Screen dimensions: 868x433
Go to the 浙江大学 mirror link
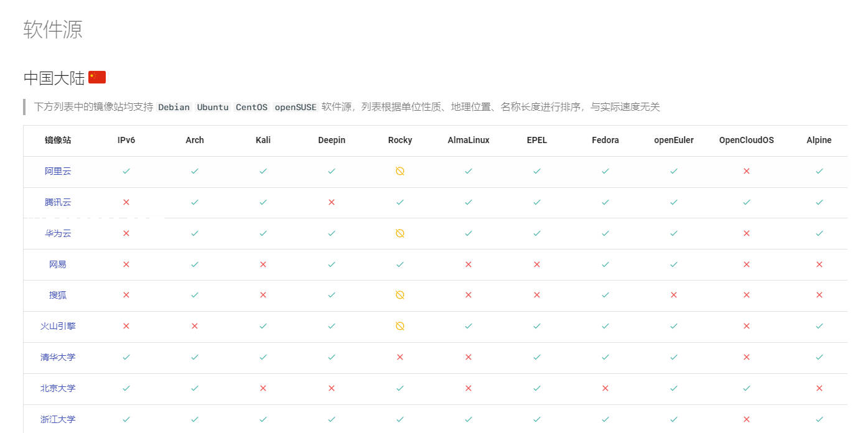[x=58, y=419]
